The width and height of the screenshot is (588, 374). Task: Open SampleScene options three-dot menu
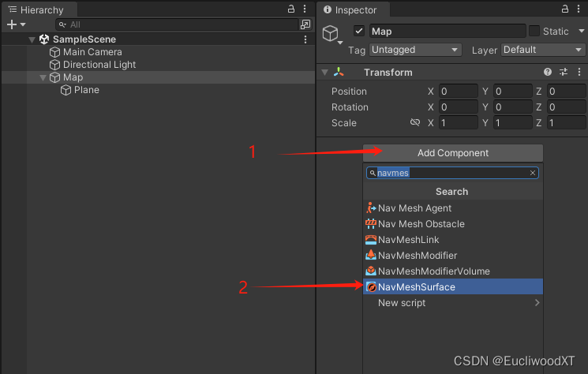tap(305, 39)
